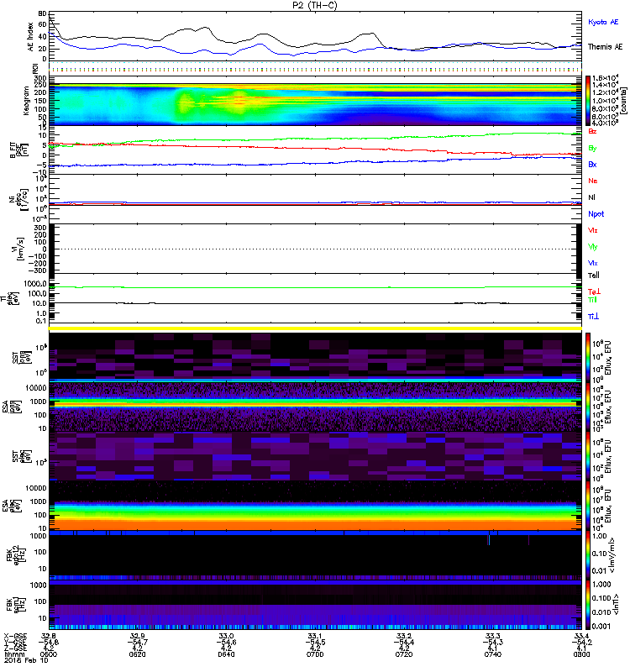This screenshot has width=630, height=672.
Task: Click the 'hhmm' row label
Action: tap(13, 654)
